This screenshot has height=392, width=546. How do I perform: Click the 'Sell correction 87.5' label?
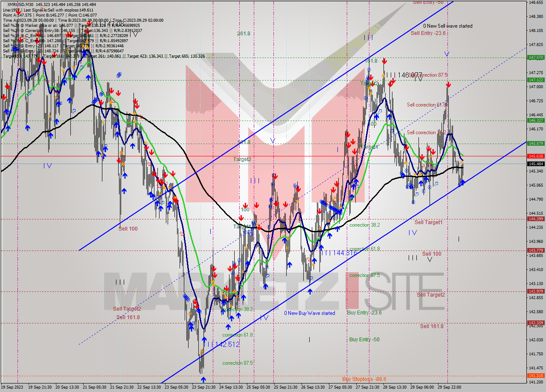(x=427, y=75)
